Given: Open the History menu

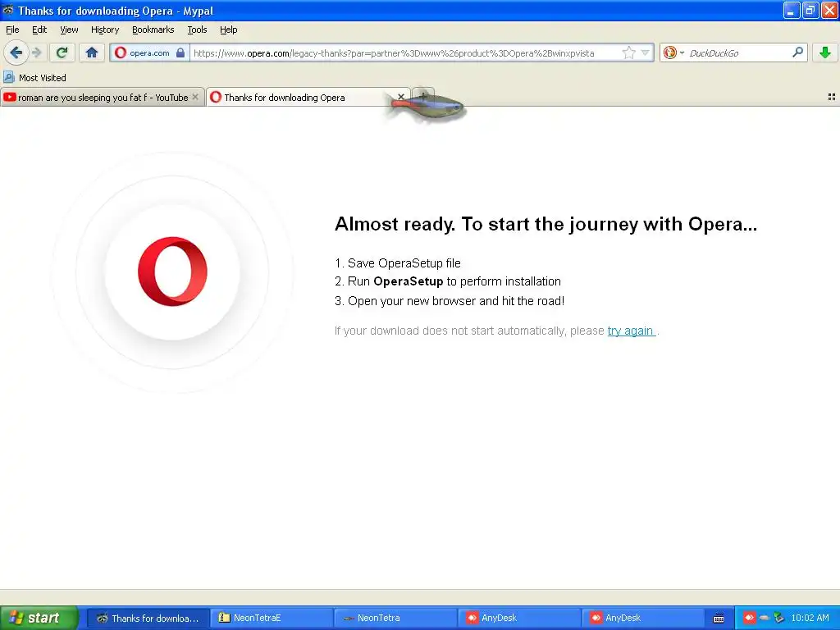Looking at the screenshot, I should point(105,30).
